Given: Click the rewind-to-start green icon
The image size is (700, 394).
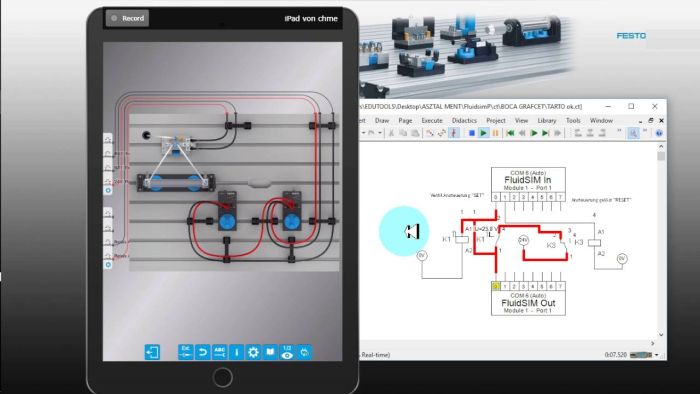Looking at the screenshot, I should click(510, 133).
